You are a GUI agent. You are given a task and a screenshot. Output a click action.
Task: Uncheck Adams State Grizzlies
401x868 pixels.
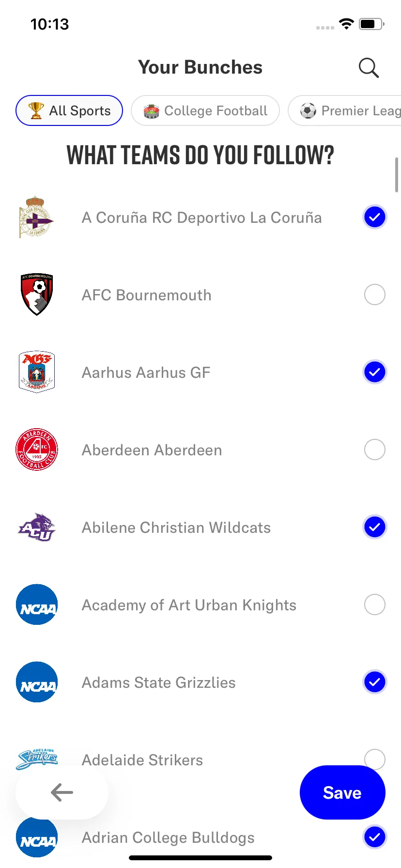pos(375,682)
